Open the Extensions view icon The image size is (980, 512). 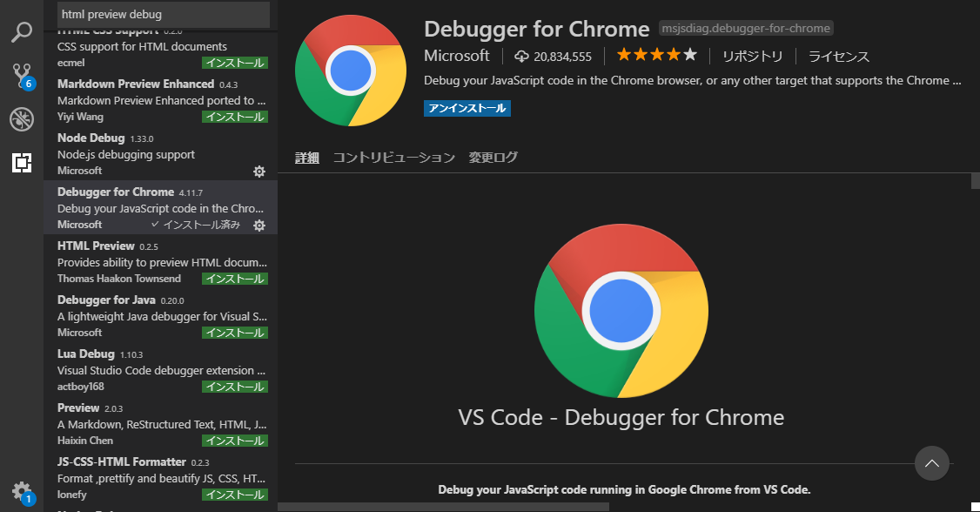coord(21,162)
